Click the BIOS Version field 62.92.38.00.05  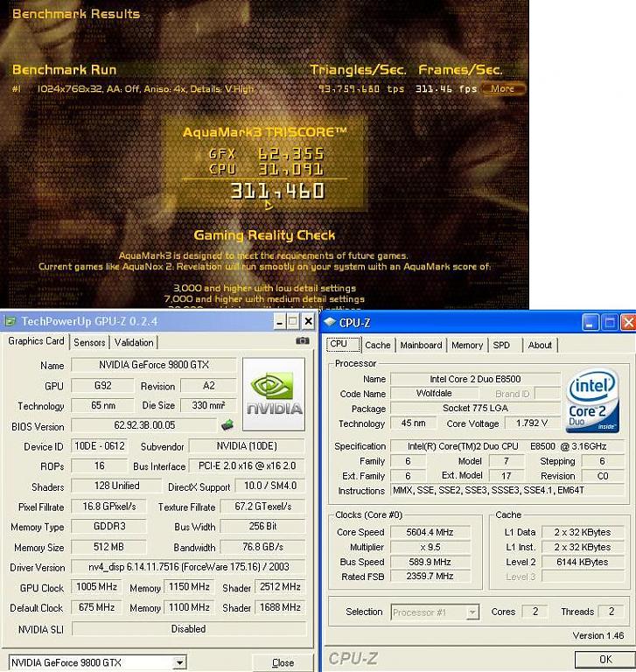(x=144, y=425)
